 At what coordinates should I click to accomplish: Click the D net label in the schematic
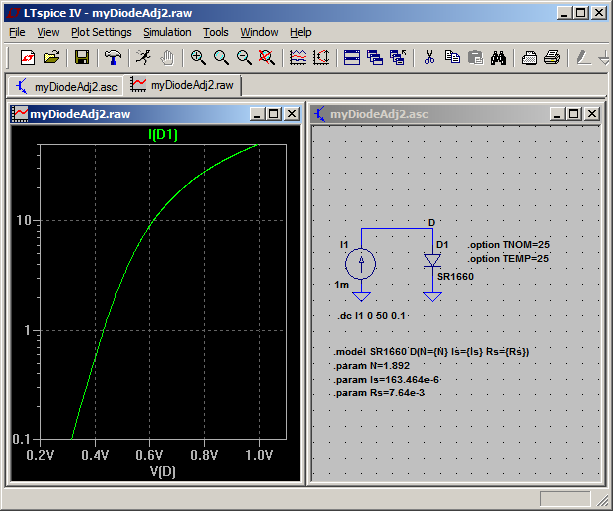[431, 222]
